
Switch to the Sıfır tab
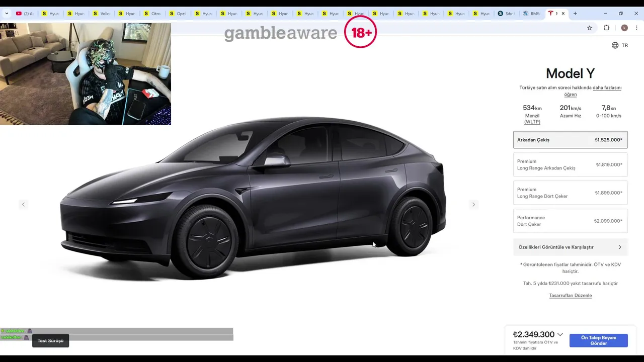tap(507, 14)
